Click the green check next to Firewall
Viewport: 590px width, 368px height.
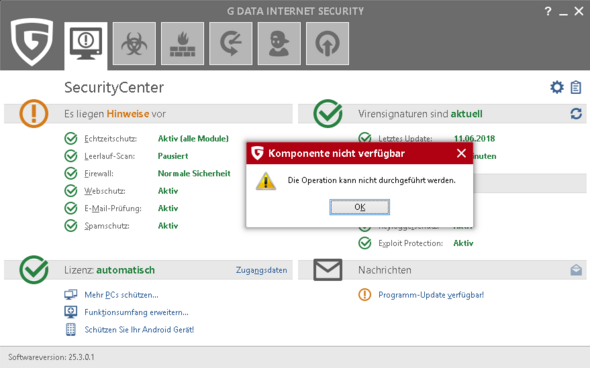click(71, 173)
